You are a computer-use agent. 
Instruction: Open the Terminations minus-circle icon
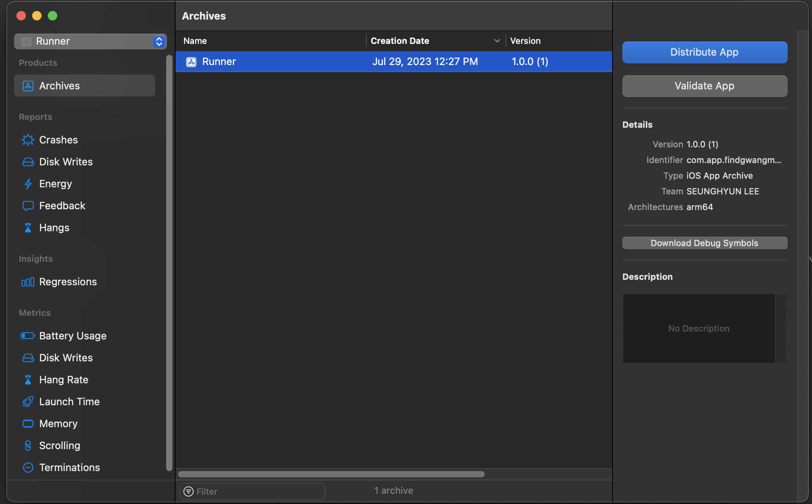[28, 468]
